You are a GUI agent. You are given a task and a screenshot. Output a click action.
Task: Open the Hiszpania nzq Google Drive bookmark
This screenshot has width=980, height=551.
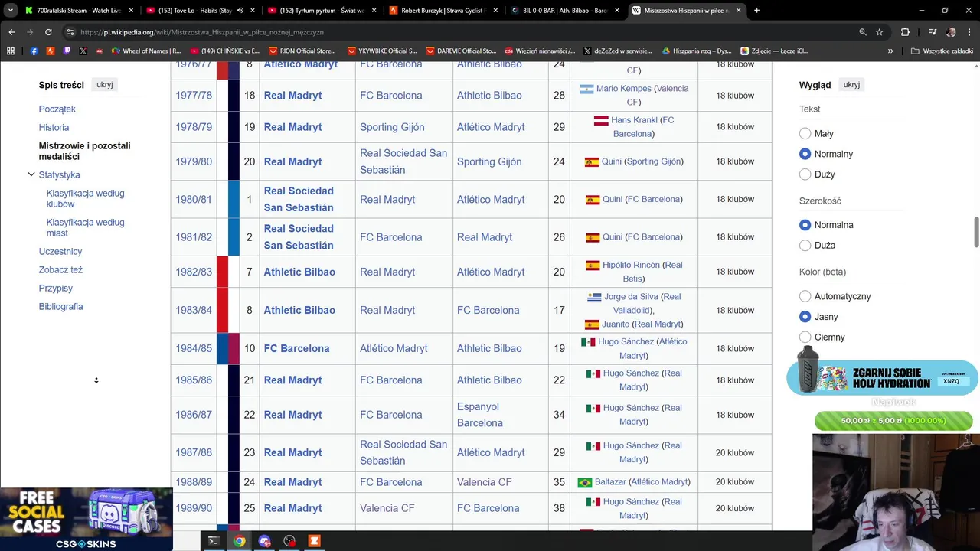[697, 51]
